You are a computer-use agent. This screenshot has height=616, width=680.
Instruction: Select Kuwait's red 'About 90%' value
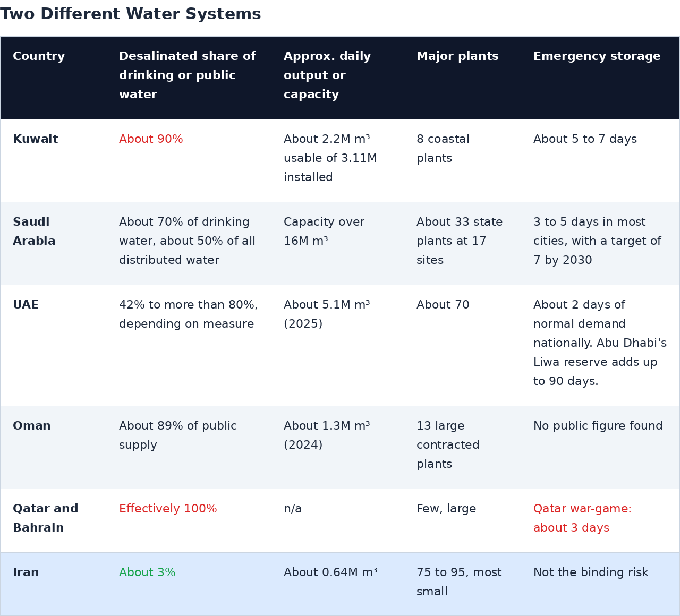point(151,139)
